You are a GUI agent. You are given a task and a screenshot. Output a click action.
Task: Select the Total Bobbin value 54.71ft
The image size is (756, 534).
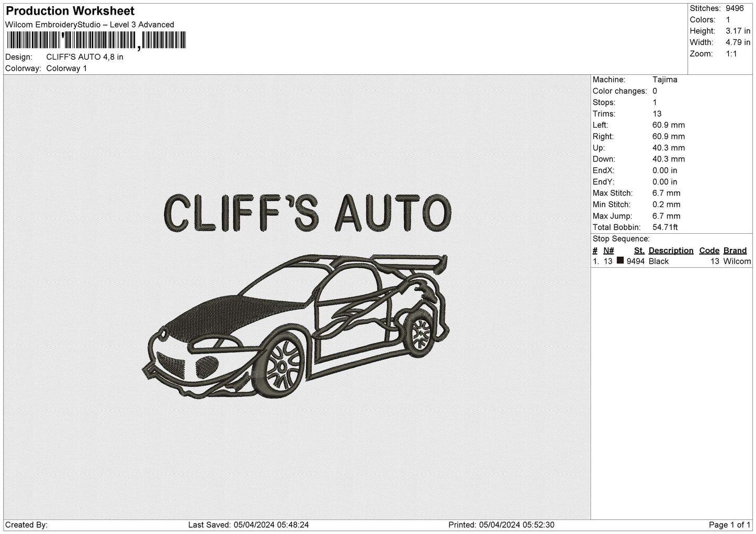tap(665, 228)
